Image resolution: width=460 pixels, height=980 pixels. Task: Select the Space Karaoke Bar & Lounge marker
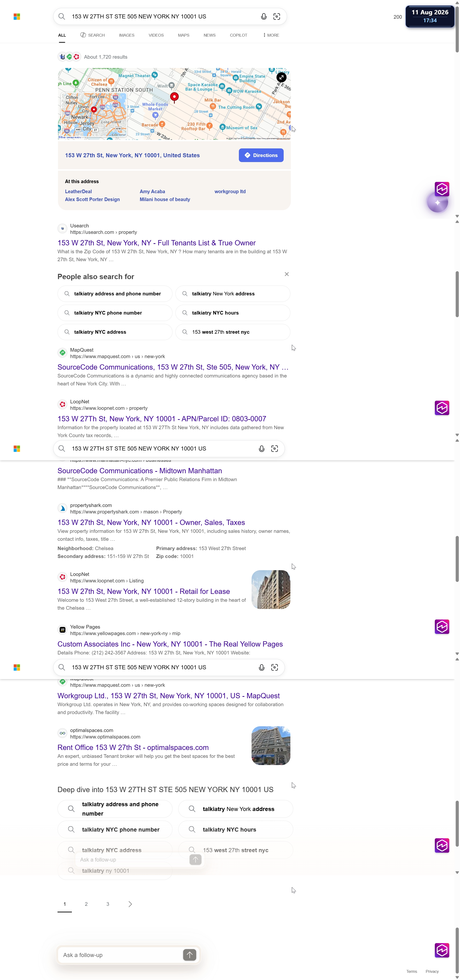point(222,86)
